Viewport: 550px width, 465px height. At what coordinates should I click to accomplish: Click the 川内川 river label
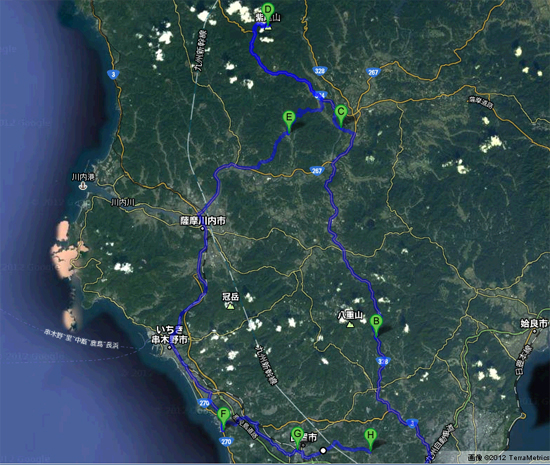point(123,202)
